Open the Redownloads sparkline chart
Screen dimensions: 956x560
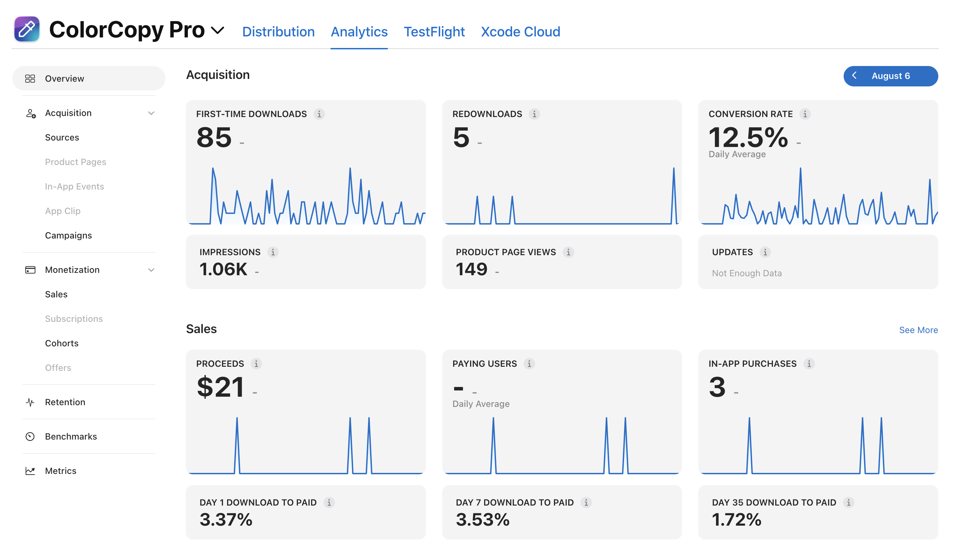click(562, 195)
